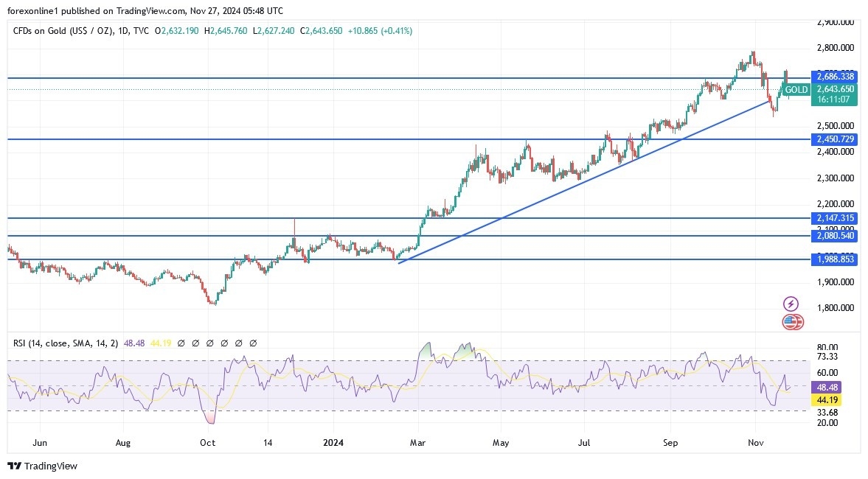
Task: Click the 48.48 purple RSI value marker
Action: pyautogui.click(x=825, y=386)
